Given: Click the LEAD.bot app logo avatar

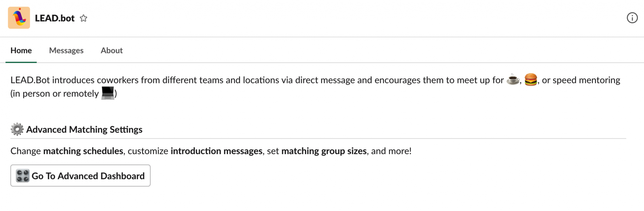Looking at the screenshot, I should [19, 18].
